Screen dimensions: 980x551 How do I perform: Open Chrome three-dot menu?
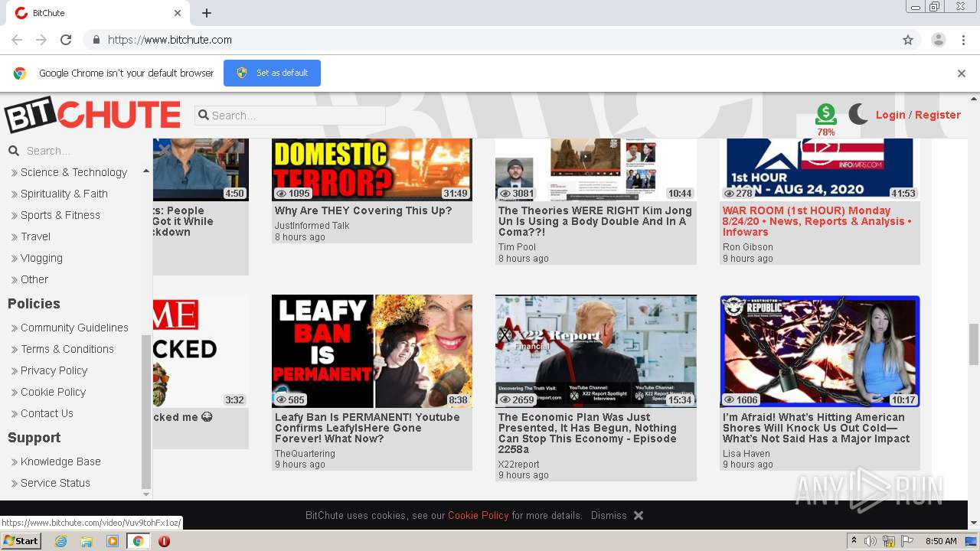click(x=962, y=40)
